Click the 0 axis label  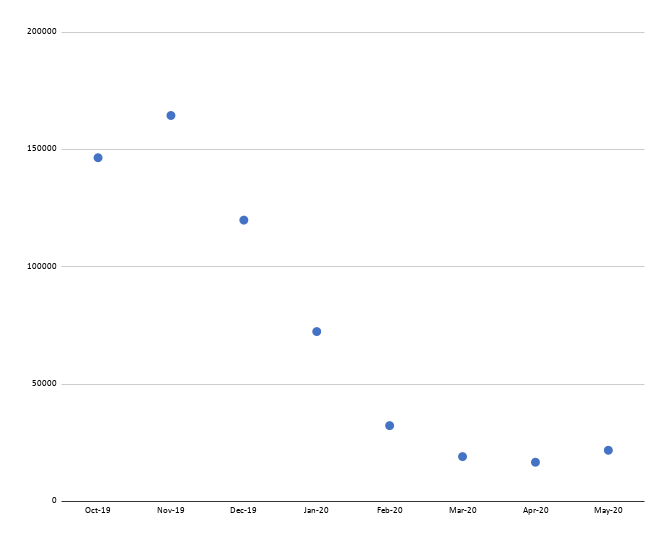[54, 500]
